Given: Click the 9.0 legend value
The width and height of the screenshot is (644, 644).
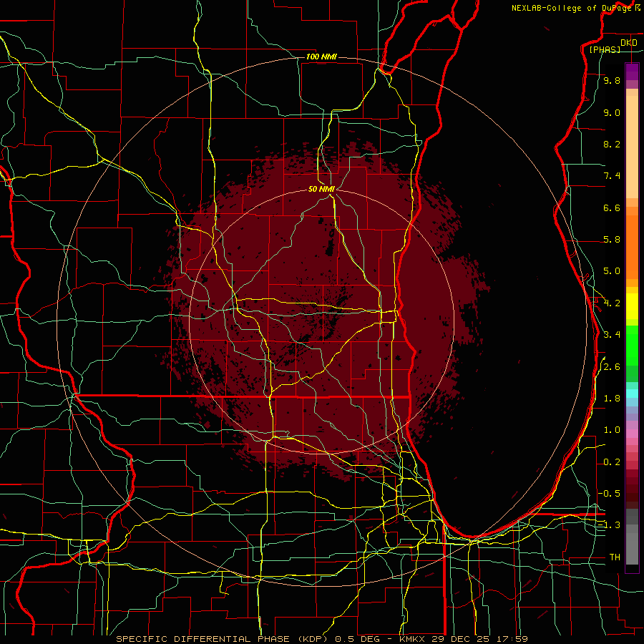Looking at the screenshot, I should coord(612,112).
